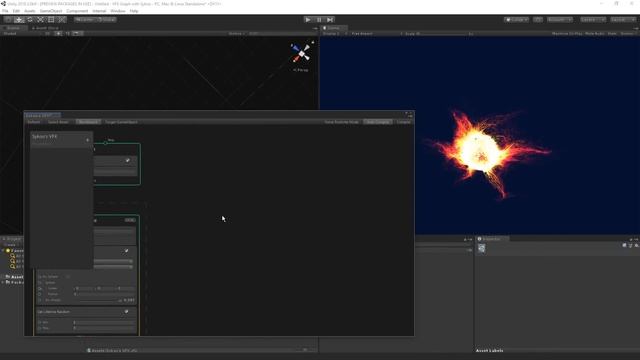Click Force Runtime Mode in VFX Graph
This screenshot has height=360, width=640.
[x=341, y=122]
